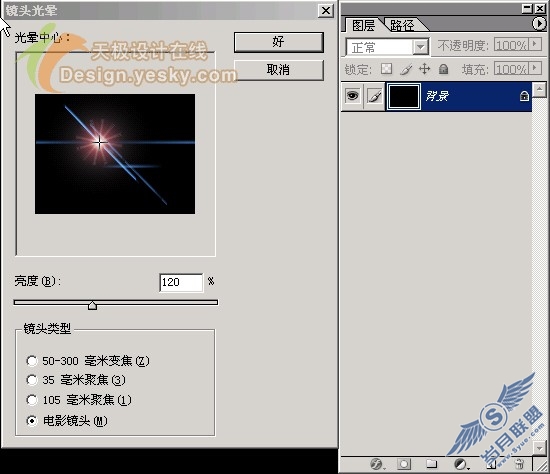550x474 pixels.
Task: Click the padlock icon on 背景 layer
Action: (524, 96)
